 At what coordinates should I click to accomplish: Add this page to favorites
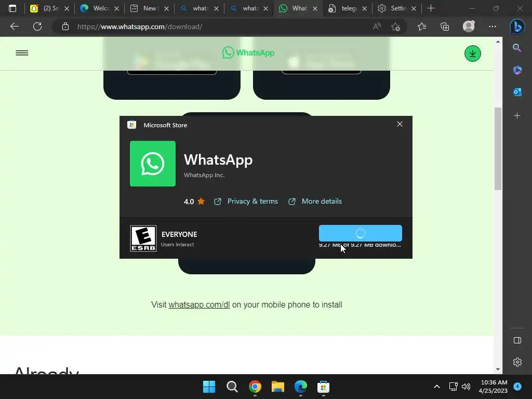click(x=395, y=26)
